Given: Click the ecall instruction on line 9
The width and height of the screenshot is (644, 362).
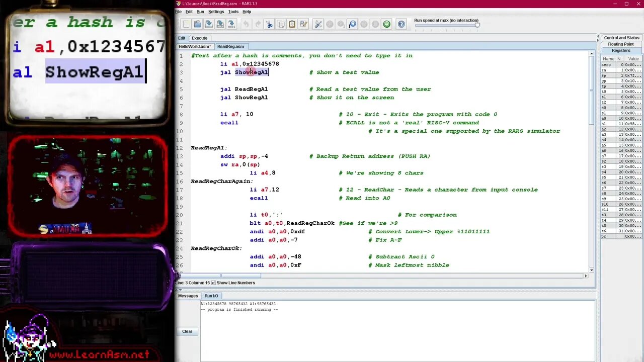Looking at the screenshot, I should tap(229, 123).
